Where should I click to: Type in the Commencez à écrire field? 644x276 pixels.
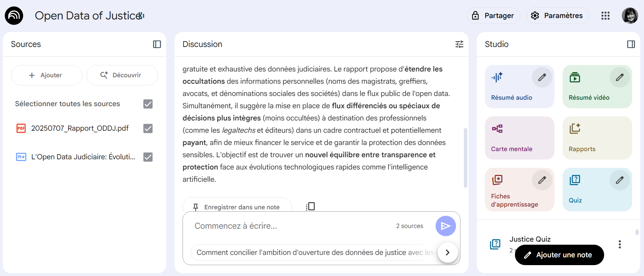[289, 226]
